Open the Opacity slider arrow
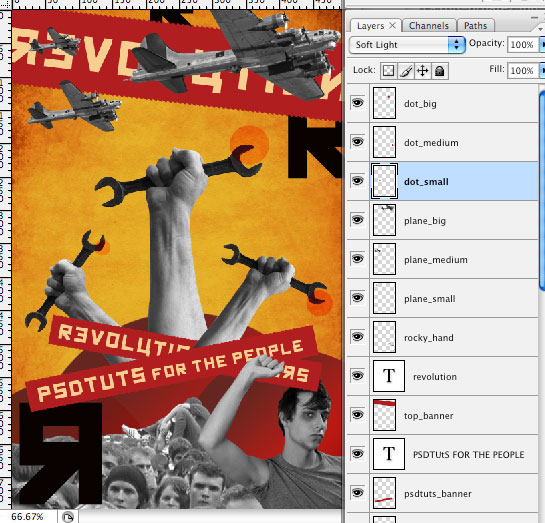Screen dimensions: 545x523 (x=542, y=45)
